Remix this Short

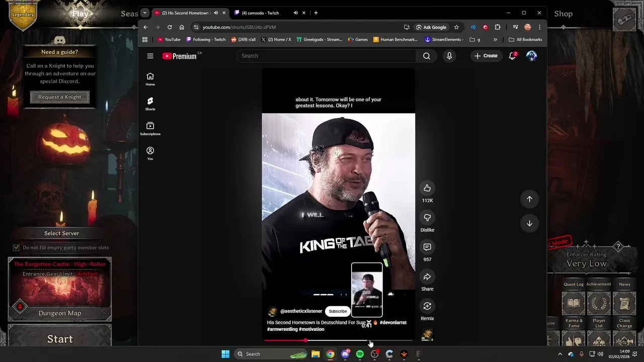427,306
